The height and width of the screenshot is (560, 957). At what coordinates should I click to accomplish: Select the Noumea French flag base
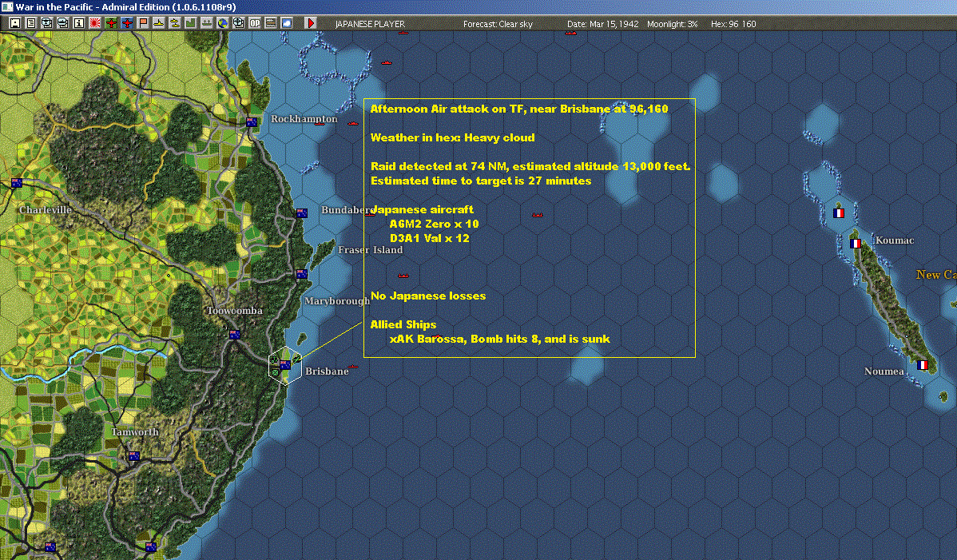tap(922, 365)
